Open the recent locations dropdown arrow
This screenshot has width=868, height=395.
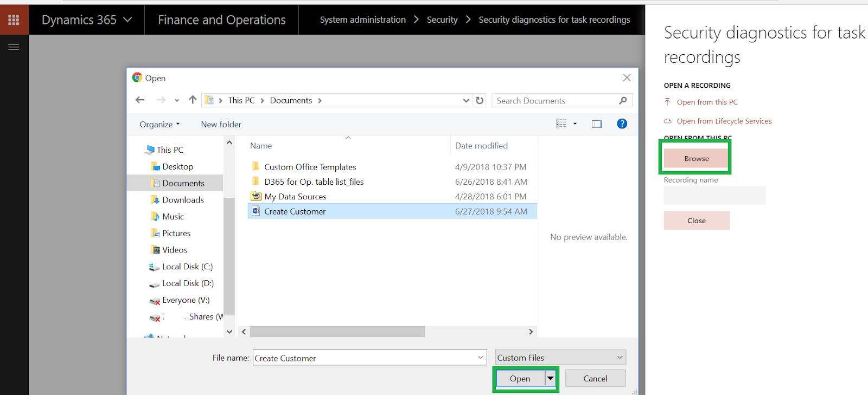coord(177,100)
